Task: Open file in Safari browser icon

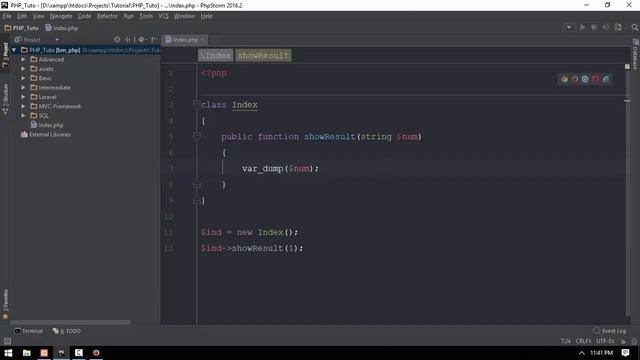Action: [x=585, y=79]
